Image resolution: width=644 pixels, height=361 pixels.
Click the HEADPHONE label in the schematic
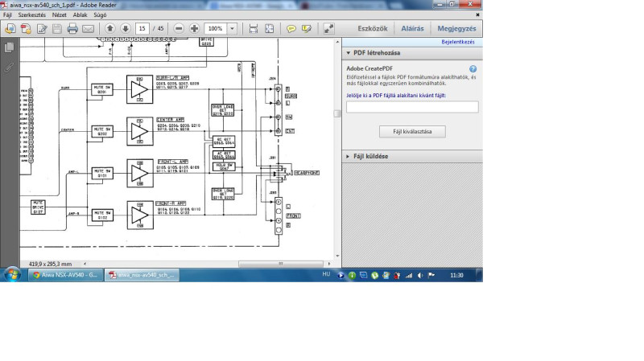coord(307,173)
